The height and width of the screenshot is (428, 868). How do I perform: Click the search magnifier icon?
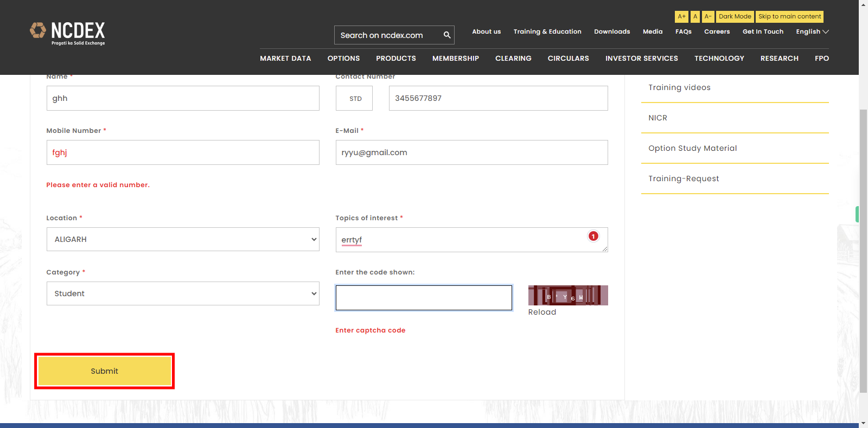click(447, 35)
